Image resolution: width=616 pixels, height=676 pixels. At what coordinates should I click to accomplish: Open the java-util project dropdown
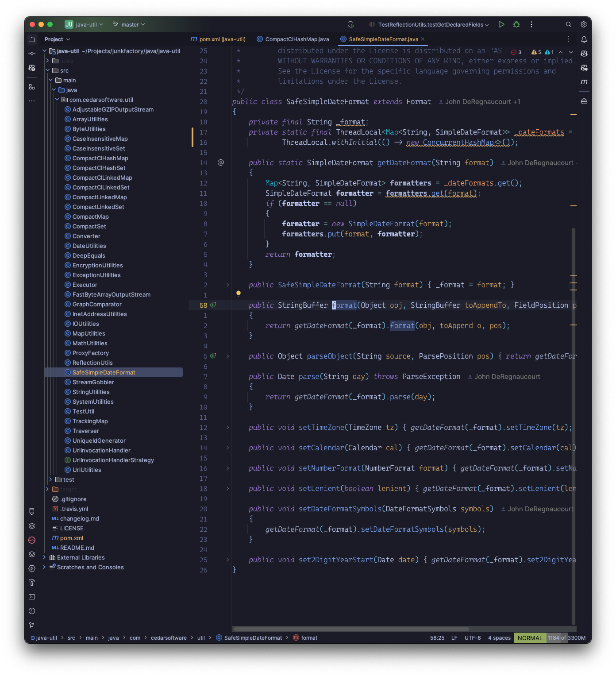84,25
